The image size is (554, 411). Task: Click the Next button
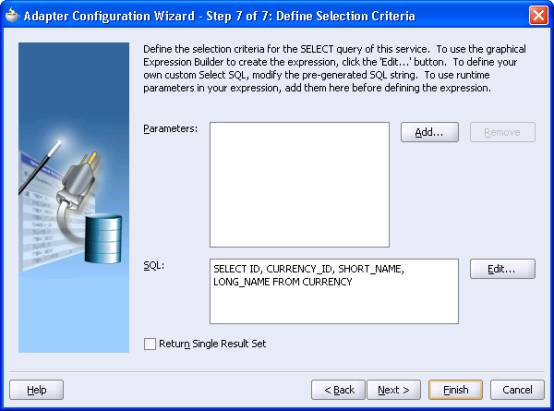click(x=394, y=390)
